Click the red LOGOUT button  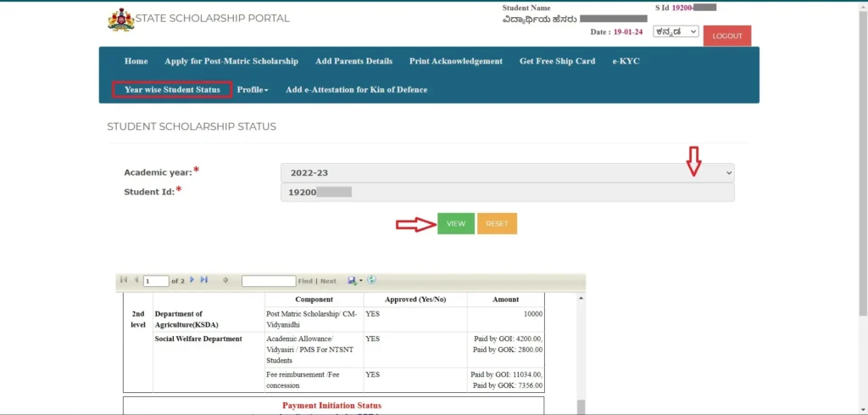click(727, 36)
